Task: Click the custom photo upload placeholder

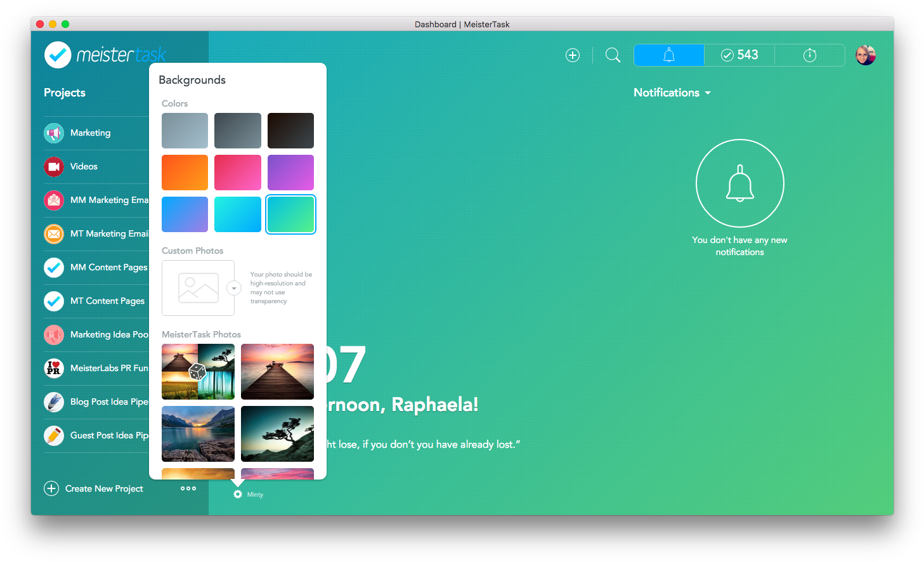Action: tap(198, 288)
